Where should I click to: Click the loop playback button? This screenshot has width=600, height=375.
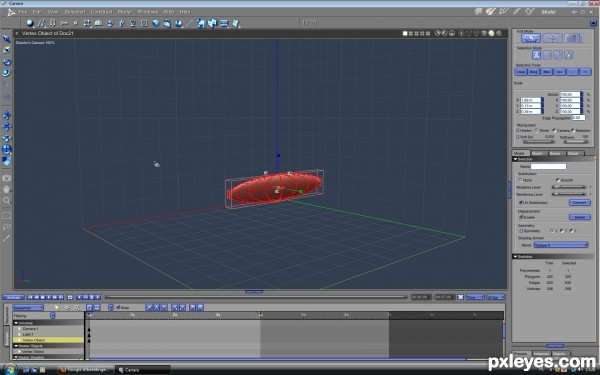point(70,297)
